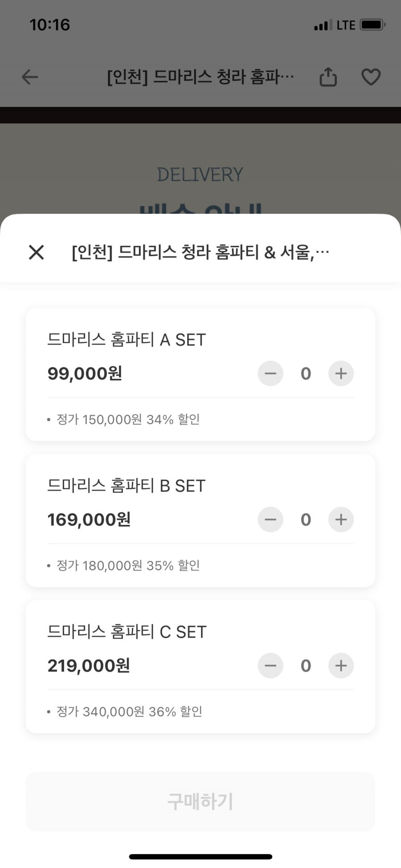Decrease C SET quantity with minus
The width and height of the screenshot is (401, 868).
click(270, 666)
